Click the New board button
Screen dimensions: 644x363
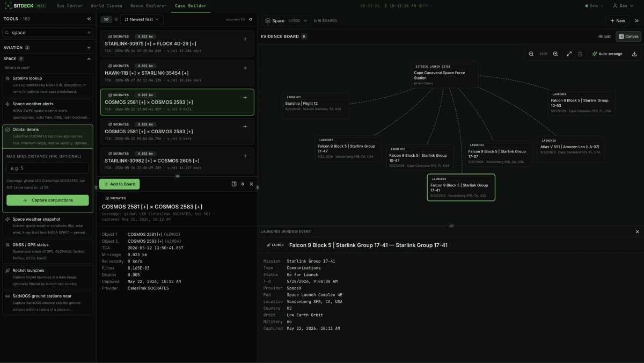click(x=617, y=21)
